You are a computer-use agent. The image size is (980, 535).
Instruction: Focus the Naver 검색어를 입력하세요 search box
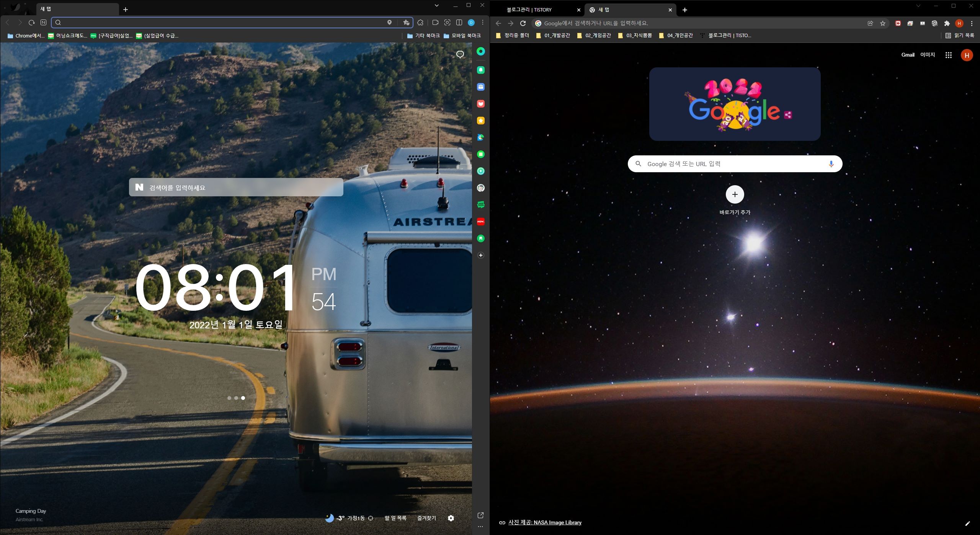pos(236,187)
